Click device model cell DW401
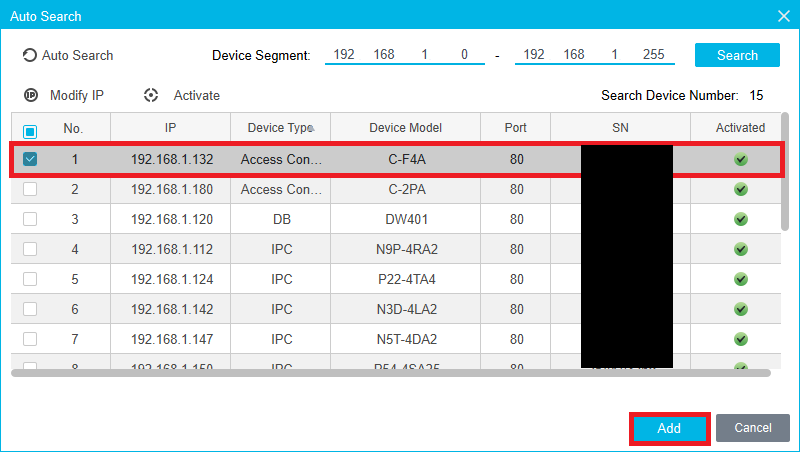 (x=407, y=219)
